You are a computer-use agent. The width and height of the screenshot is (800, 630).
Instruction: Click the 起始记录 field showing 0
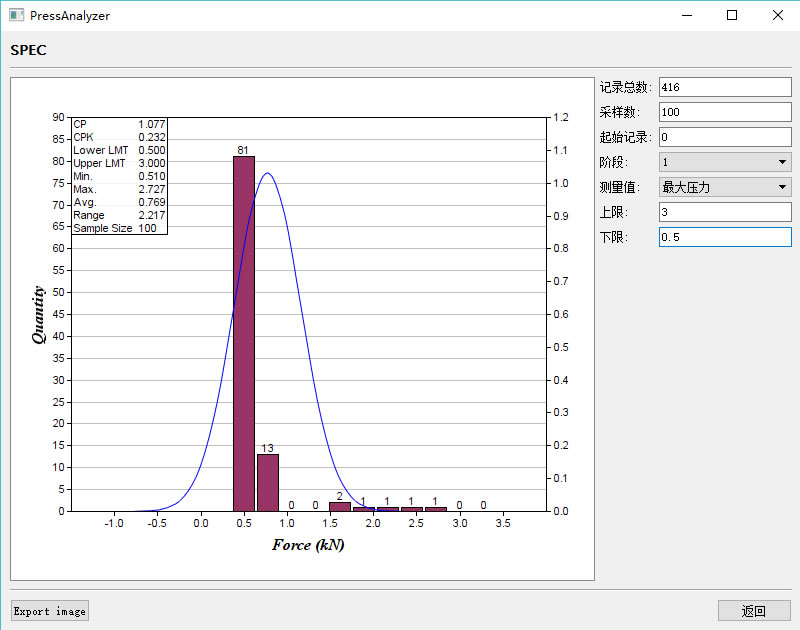pyautogui.click(x=725, y=137)
